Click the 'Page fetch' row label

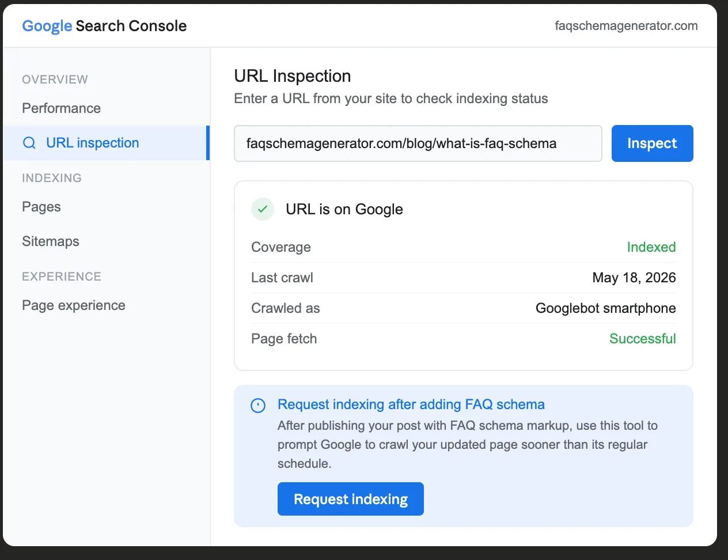[284, 339]
